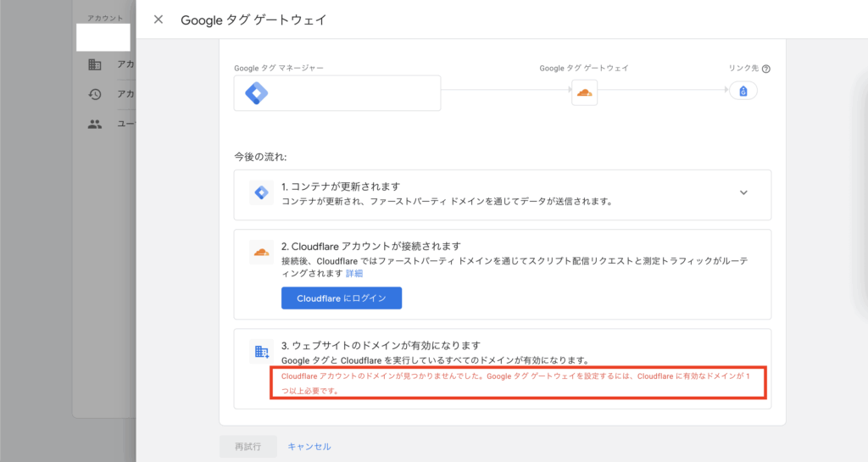Image resolution: width=868 pixels, height=462 pixels.
Task: Click the キャンセル link
Action: point(309,447)
